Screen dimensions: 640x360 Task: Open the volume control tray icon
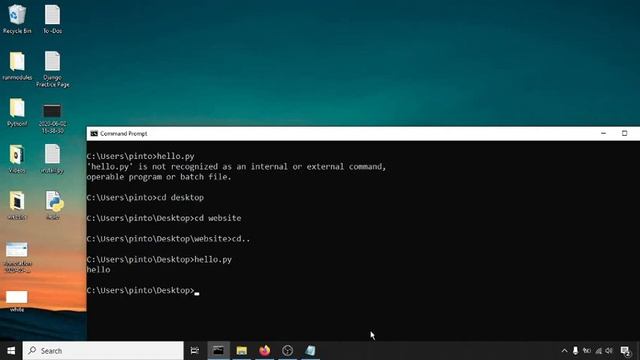[x=609, y=351]
